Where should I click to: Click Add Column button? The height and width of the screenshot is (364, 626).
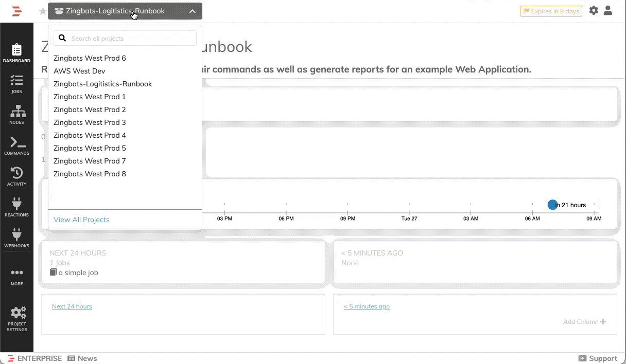pyautogui.click(x=584, y=322)
